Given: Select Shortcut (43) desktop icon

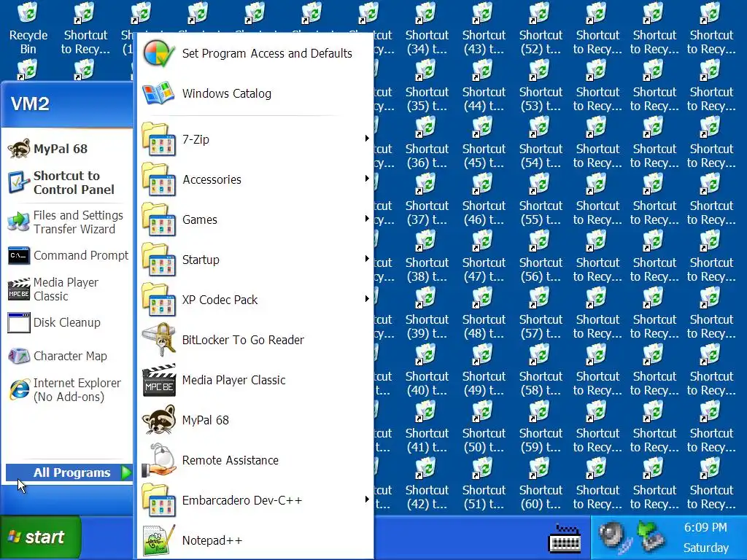Looking at the screenshot, I should click(x=484, y=28).
